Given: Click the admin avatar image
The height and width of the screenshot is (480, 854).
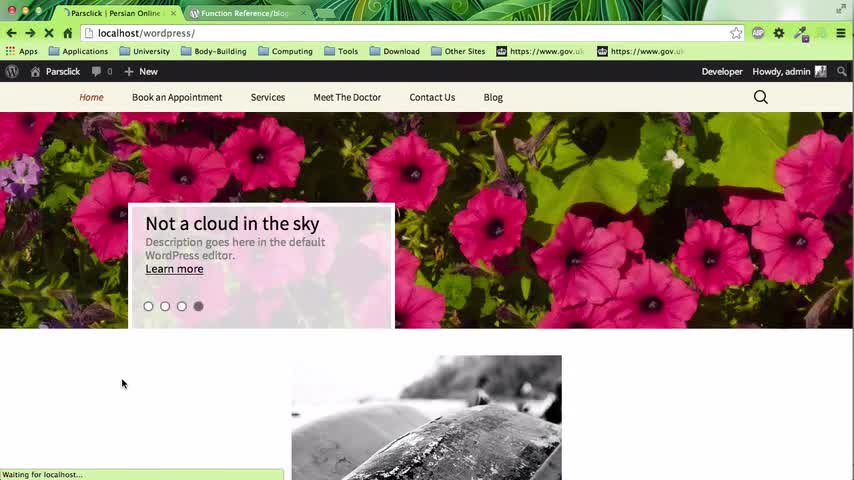Looking at the screenshot, I should coord(821,71).
